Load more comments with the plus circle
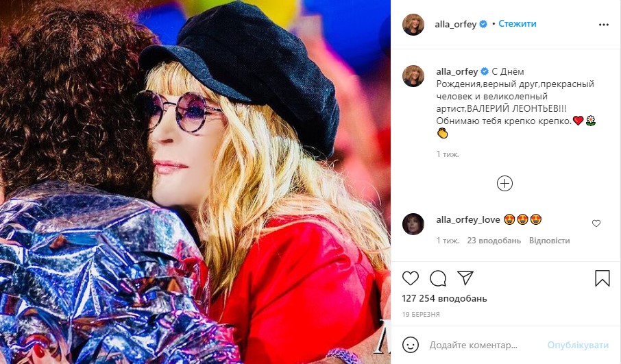This screenshot has height=364, width=621. tap(505, 183)
